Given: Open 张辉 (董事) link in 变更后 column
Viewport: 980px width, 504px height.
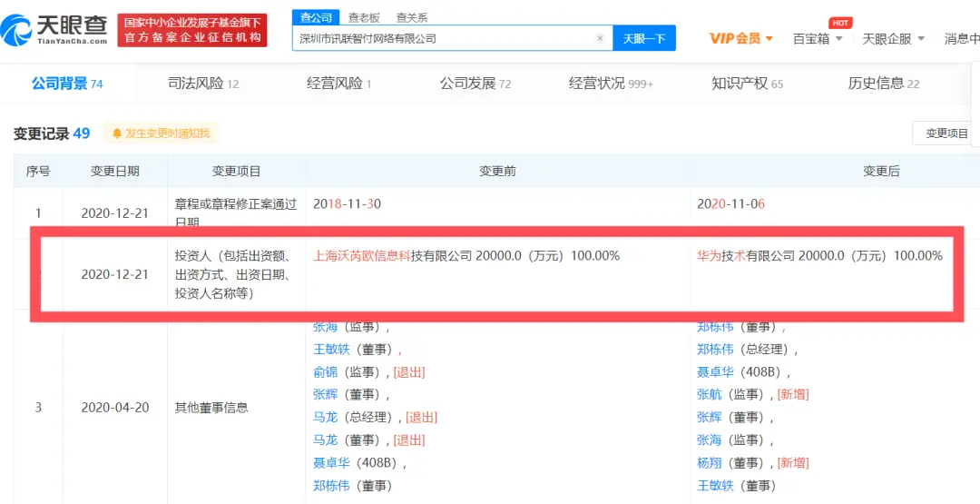Looking at the screenshot, I should click(x=710, y=417).
